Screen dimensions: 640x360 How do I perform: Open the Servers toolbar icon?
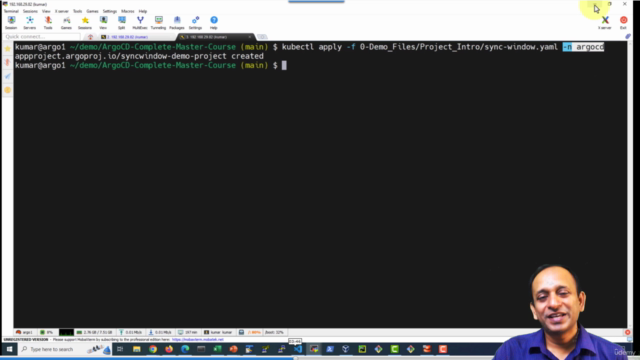29,22
